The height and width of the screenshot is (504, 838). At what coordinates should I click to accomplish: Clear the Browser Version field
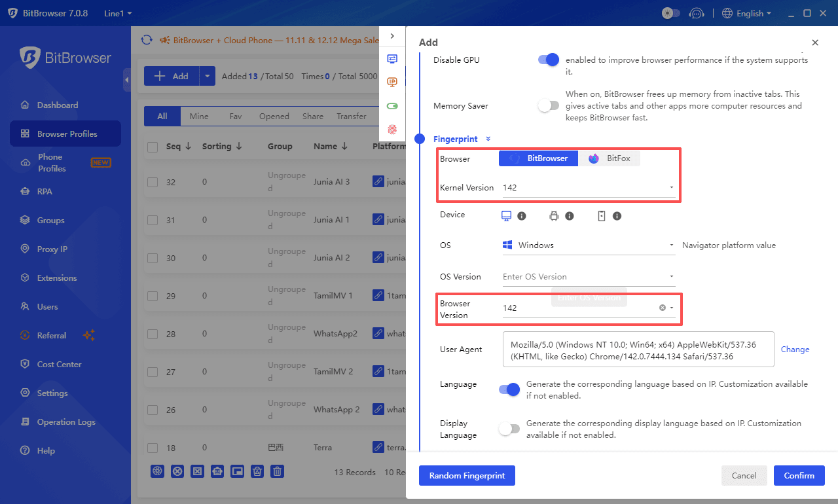click(662, 308)
